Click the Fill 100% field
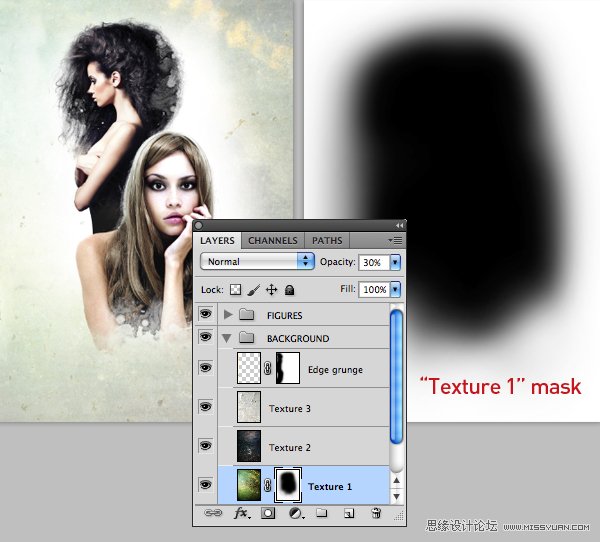This screenshot has width=600, height=542. (374, 289)
